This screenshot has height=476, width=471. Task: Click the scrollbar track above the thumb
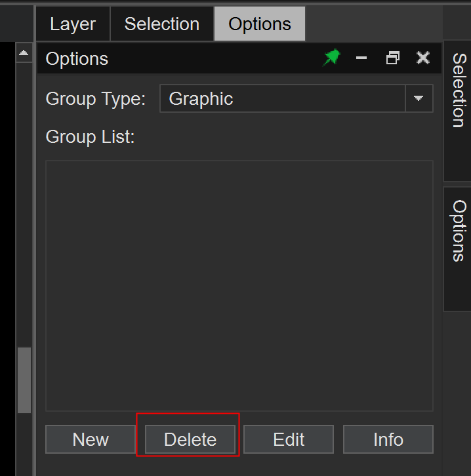point(24,197)
